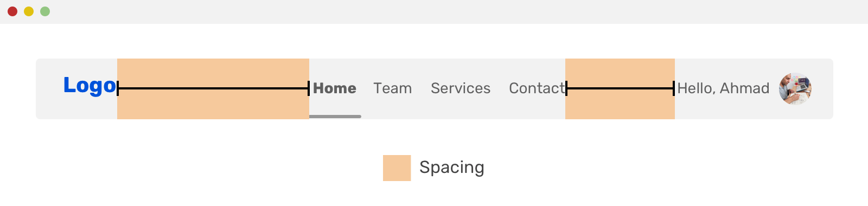Click the green maximize window dot
The image size is (868, 206).
(45, 11)
